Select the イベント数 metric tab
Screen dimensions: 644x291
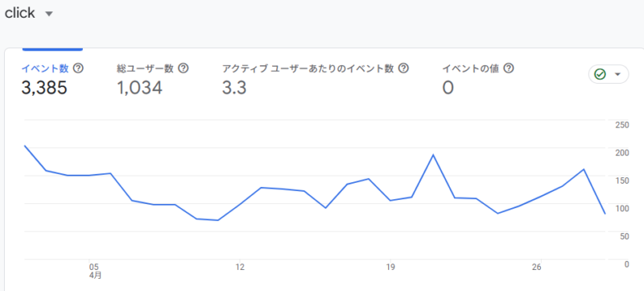[52, 78]
